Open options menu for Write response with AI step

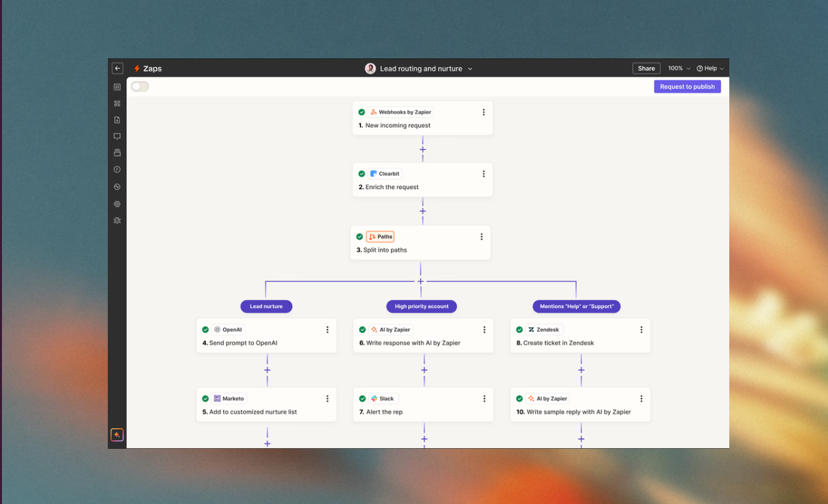[x=484, y=329]
